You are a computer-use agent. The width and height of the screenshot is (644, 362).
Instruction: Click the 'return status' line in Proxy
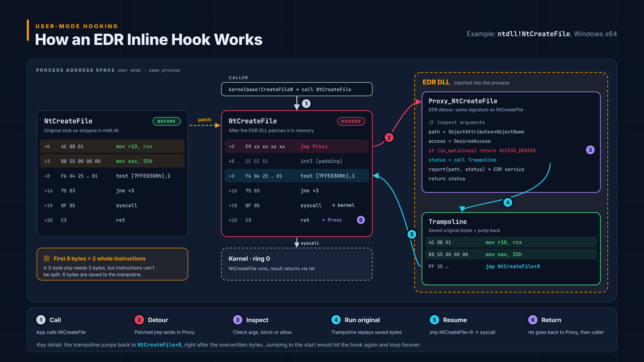447,179
